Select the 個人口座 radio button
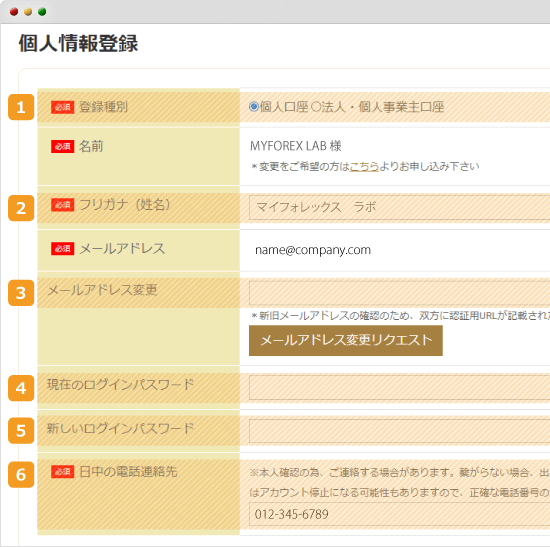550x547 pixels. pos(254,107)
